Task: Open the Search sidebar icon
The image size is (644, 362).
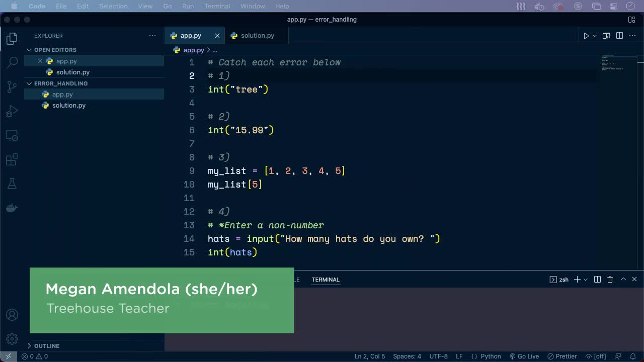Action: [x=12, y=63]
